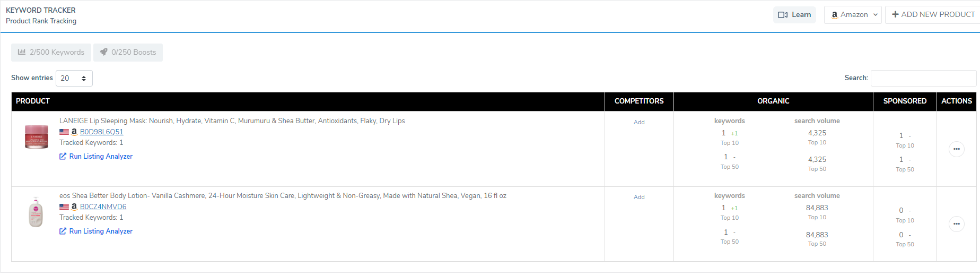Click external link icon in eos row
This screenshot has width=980, height=275.
tap(63, 231)
